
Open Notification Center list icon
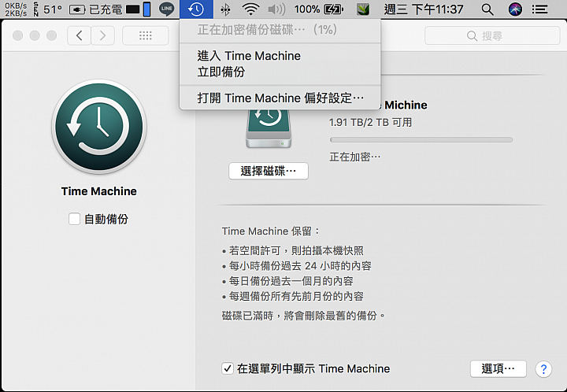(539, 9)
